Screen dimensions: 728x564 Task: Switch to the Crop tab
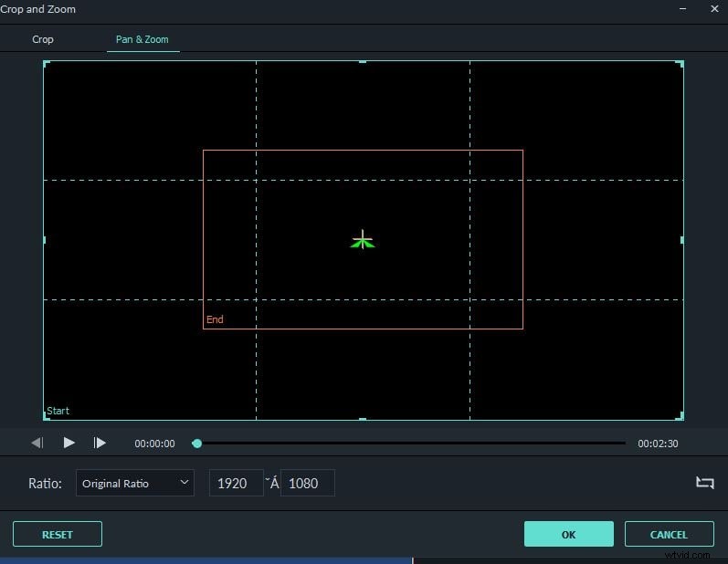click(x=43, y=39)
